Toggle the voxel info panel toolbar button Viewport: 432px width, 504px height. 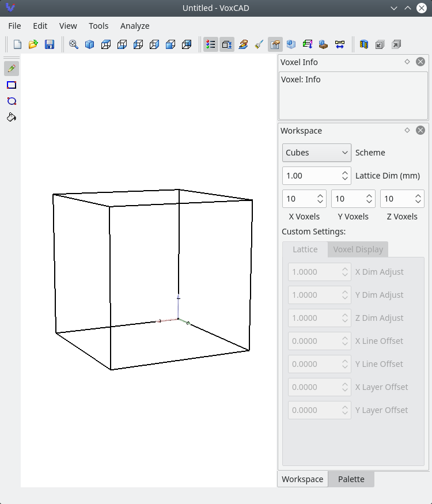(275, 44)
